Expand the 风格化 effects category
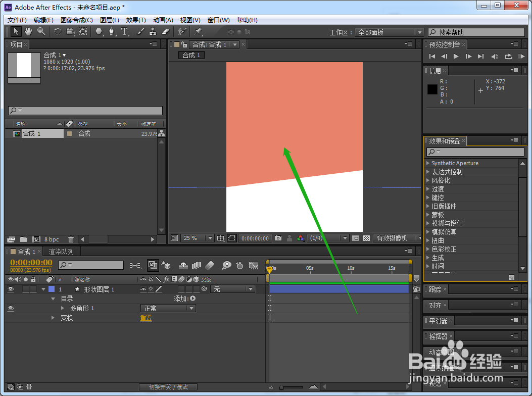 (428, 180)
